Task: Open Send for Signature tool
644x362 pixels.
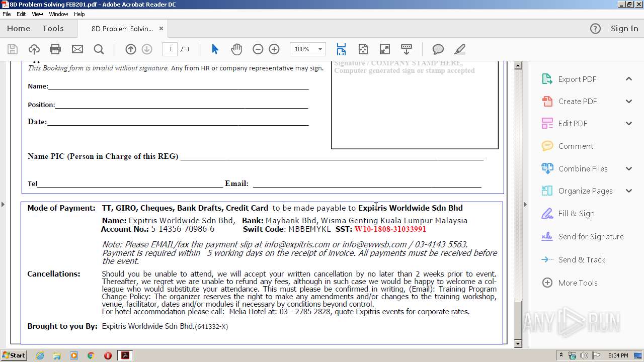Action: pyautogui.click(x=591, y=236)
